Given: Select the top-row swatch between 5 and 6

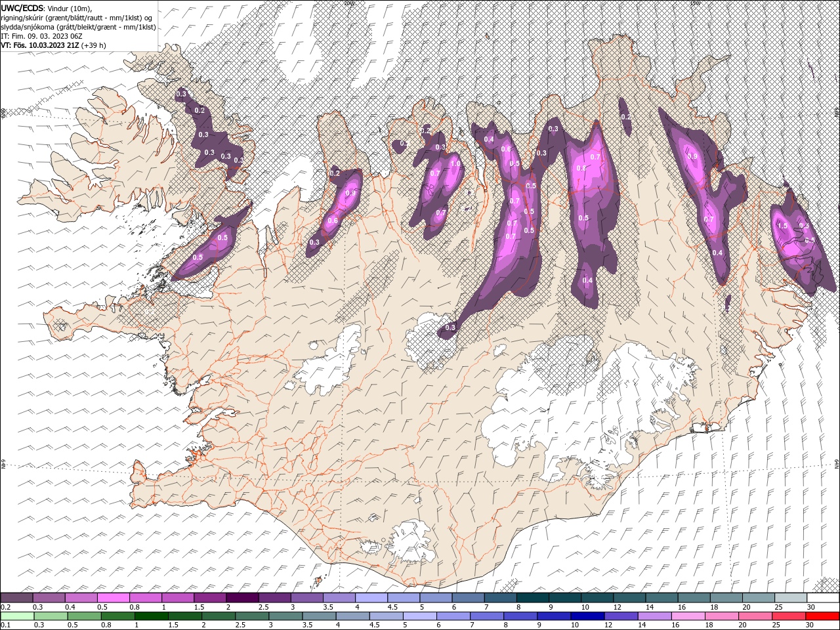Looking at the screenshot, I should (435, 598).
